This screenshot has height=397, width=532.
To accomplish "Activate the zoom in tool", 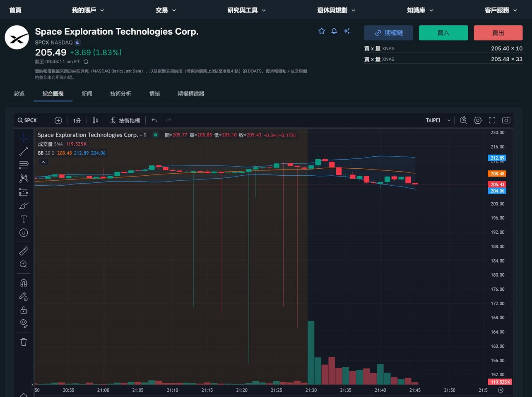I will point(24,264).
